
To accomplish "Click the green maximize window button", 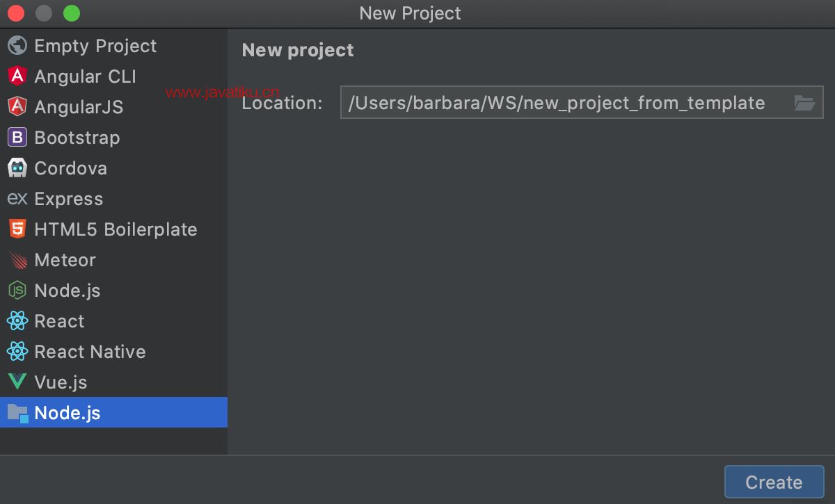I will coord(72,13).
